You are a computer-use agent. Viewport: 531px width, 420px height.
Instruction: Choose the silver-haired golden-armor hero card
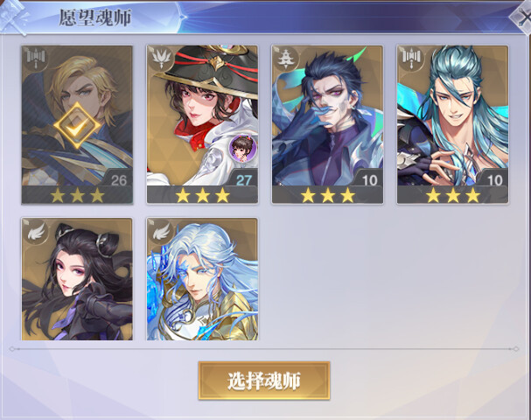point(202,279)
